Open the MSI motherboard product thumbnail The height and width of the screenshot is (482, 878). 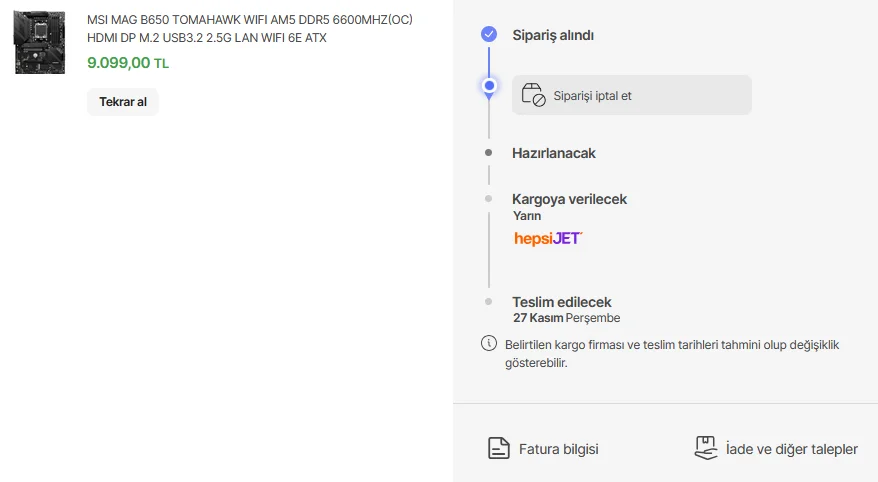tap(39, 42)
